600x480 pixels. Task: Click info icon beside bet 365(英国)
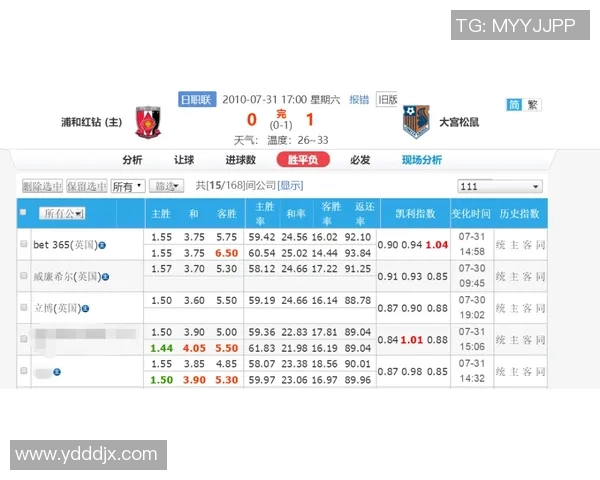tap(102, 244)
